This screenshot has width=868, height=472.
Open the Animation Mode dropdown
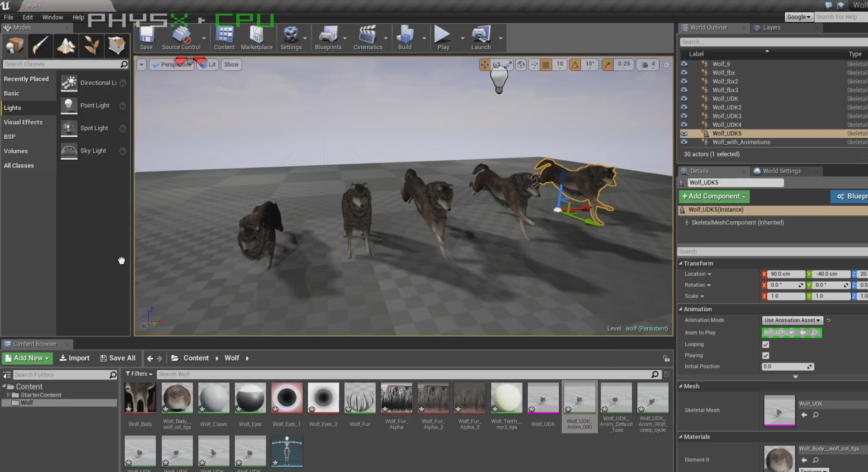pyautogui.click(x=792, y=320)
